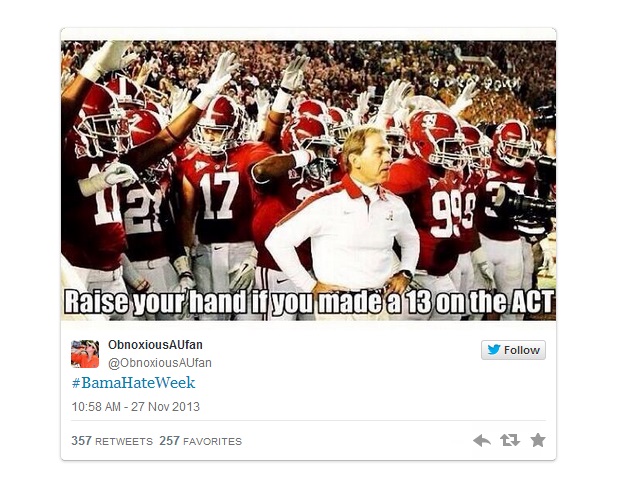Click the ObnoxiousAUfan display name
The image size is (621, 487).
(155, 345)
